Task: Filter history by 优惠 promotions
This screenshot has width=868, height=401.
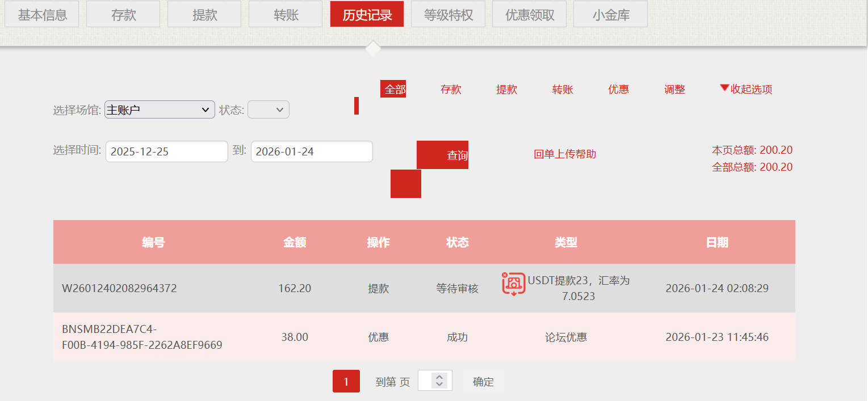Action: (618, 89)
